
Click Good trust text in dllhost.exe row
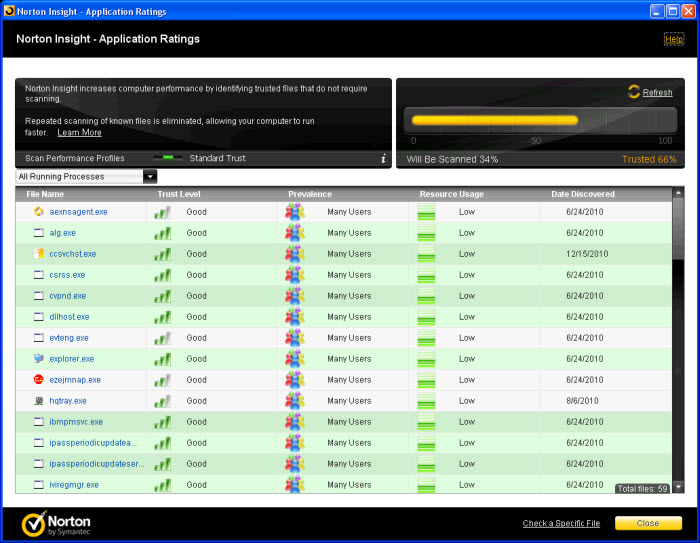tap(196, 317)
